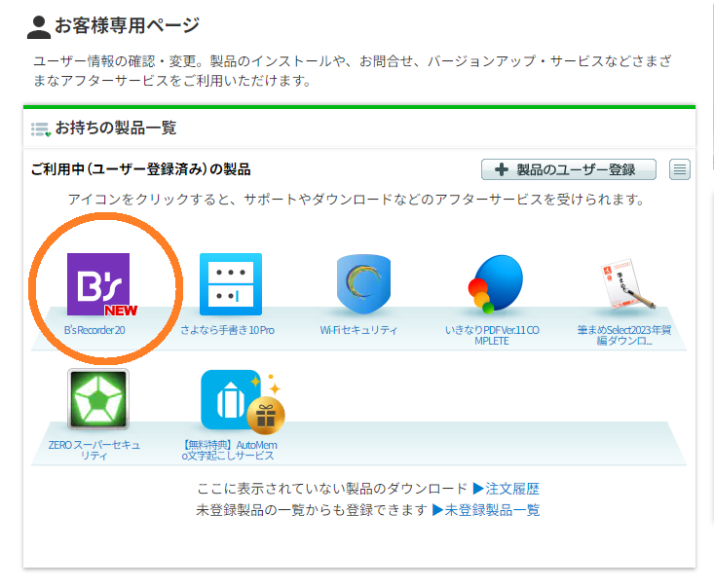The image size is (714, 588).
Task: Toggle the list view icon beside registration button
Action: [x=680, y=169]
